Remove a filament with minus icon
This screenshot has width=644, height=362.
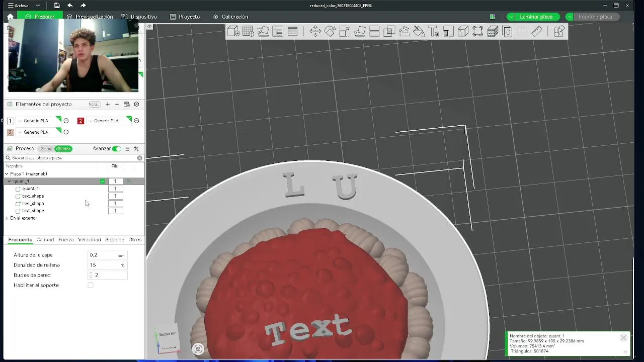point(117,104)
